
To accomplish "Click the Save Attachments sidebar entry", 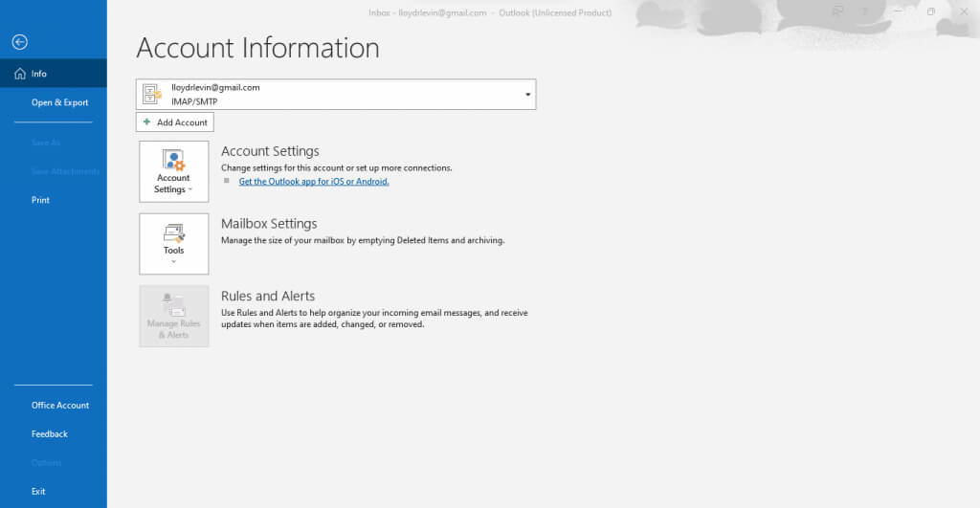I will tap(65, 171).
